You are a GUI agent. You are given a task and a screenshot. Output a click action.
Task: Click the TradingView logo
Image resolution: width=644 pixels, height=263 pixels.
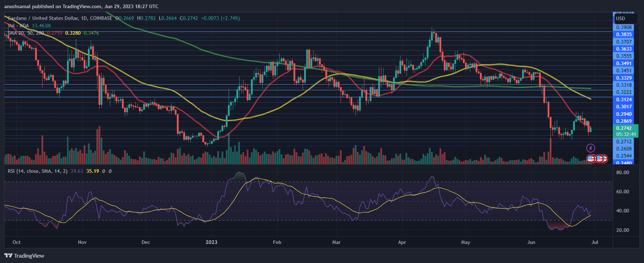pos(24,256)
